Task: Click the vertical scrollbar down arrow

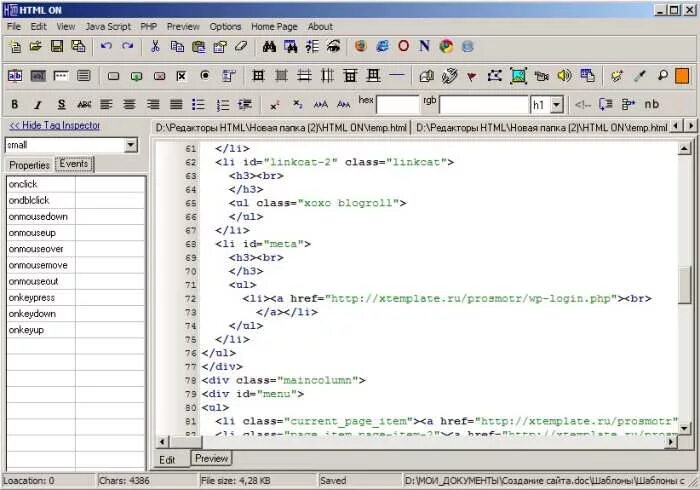Action: pos(684,428)
